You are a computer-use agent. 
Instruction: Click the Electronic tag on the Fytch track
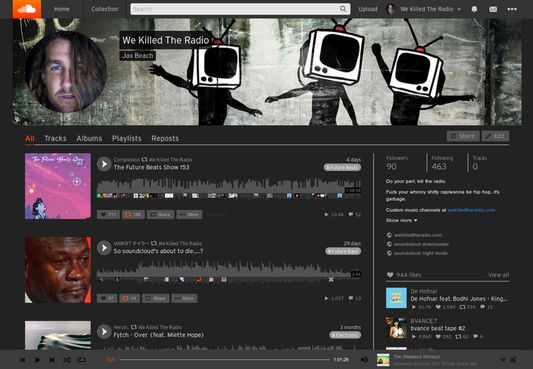click(x=345, y=335)
